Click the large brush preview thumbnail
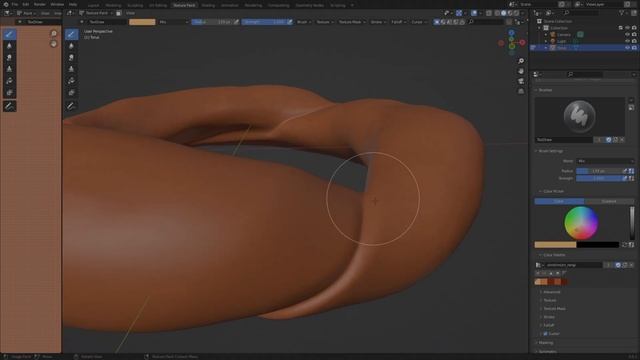Screen dimensions: 640x360 coord(579,117)
